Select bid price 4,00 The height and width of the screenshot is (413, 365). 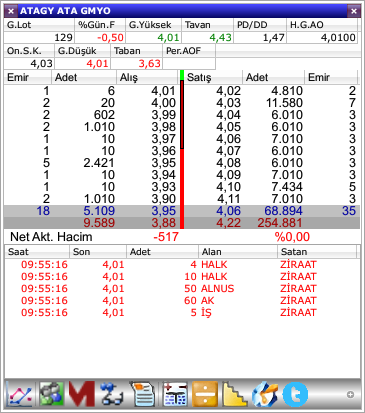163,103
